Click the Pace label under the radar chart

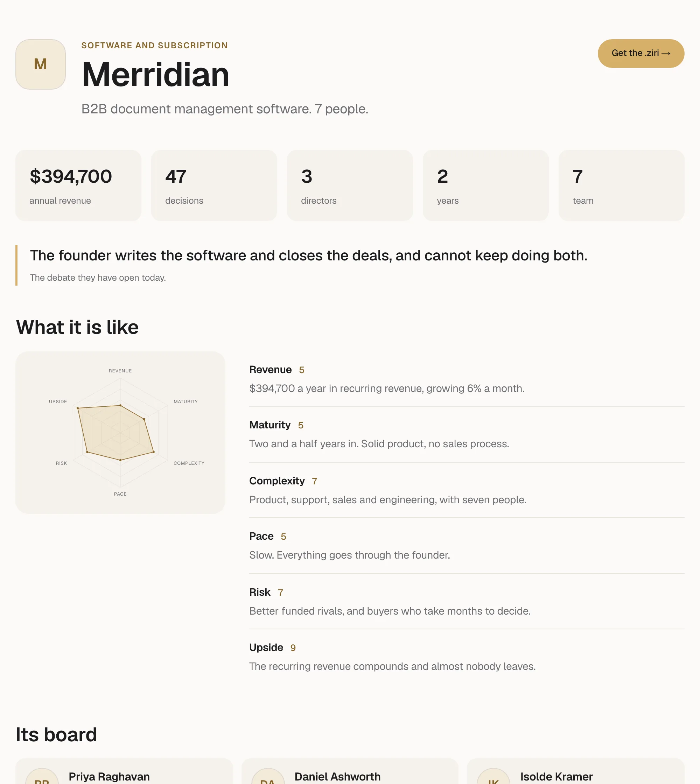click(x=120, y=494)
